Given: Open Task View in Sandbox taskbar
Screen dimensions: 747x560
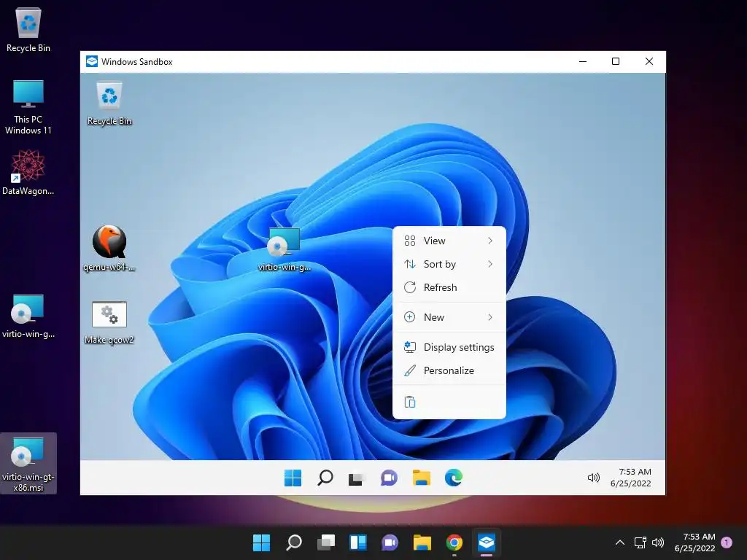Looking at the screenshot, I should tap(356, 478).
